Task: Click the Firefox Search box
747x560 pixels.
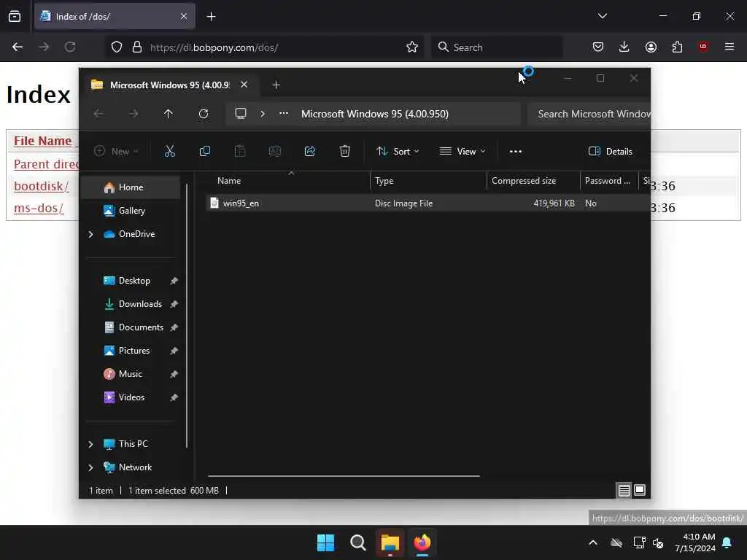Action: (497, 47)
